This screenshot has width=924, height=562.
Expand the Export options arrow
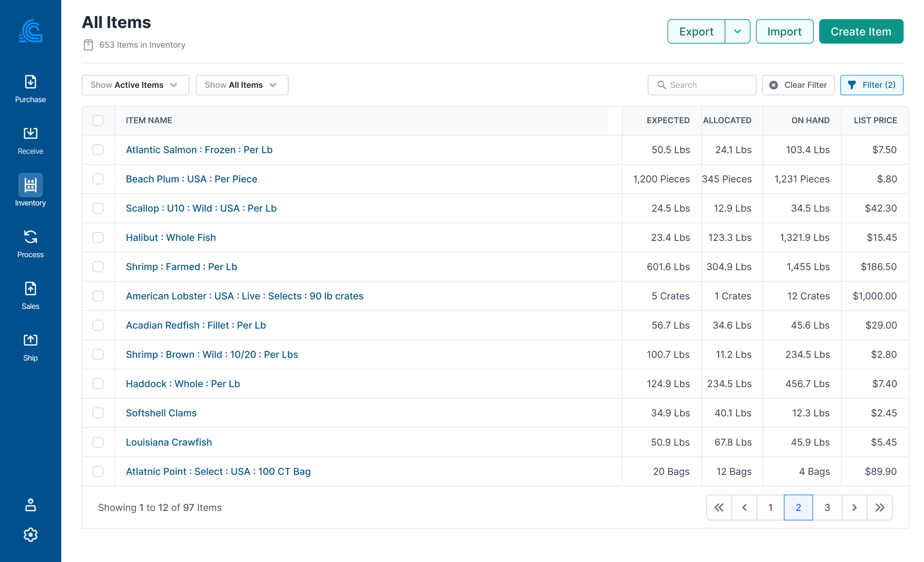[x=737, y=31]
